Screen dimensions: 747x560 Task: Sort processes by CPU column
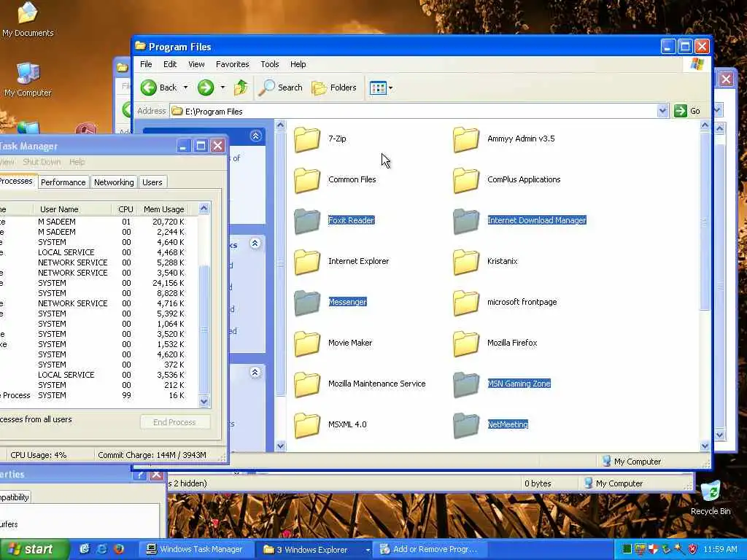[x=125, y=209]
